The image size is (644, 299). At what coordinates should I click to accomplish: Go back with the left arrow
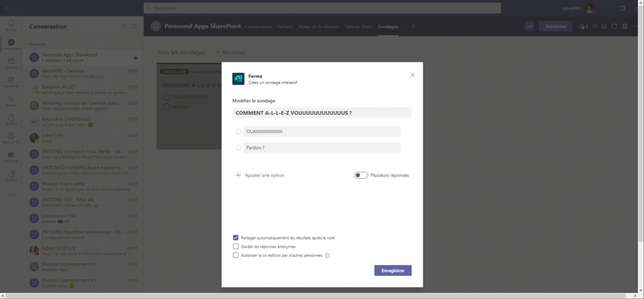[6, 8]
